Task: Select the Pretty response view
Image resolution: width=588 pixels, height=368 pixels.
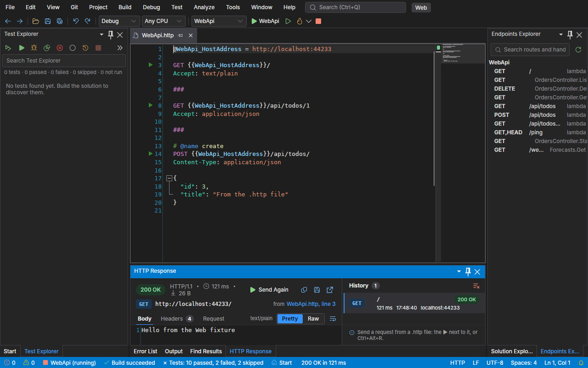Action: coord(290,319)
